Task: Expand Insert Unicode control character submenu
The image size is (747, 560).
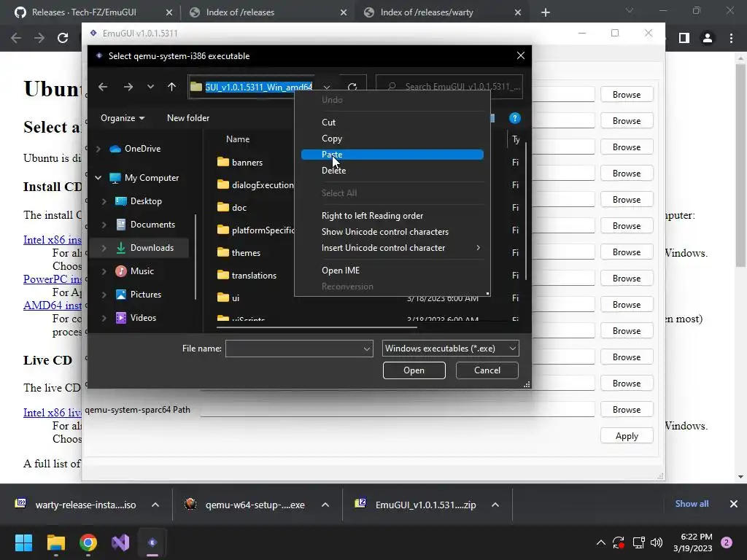Action: point(392,248)
